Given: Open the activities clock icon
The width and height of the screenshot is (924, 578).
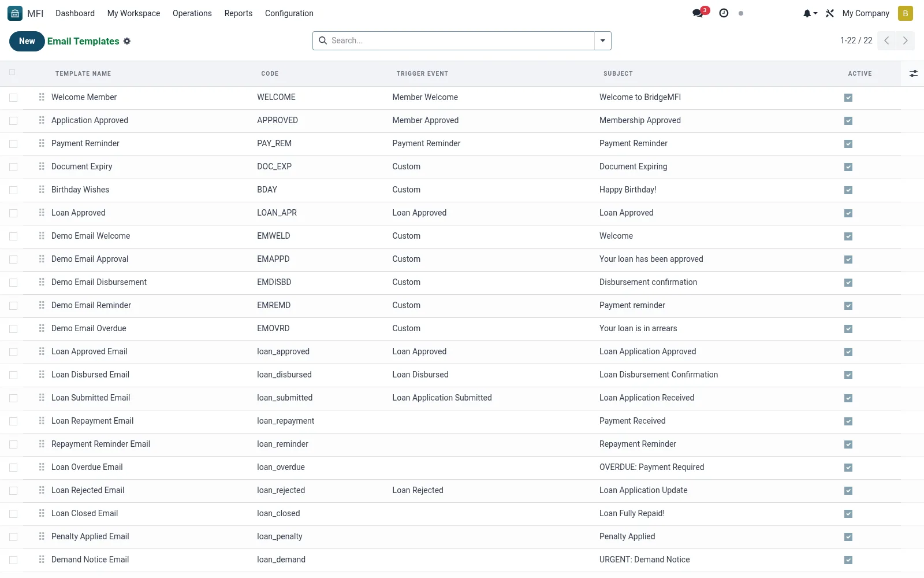Looking at the screenshot, I should pos(724,13).
